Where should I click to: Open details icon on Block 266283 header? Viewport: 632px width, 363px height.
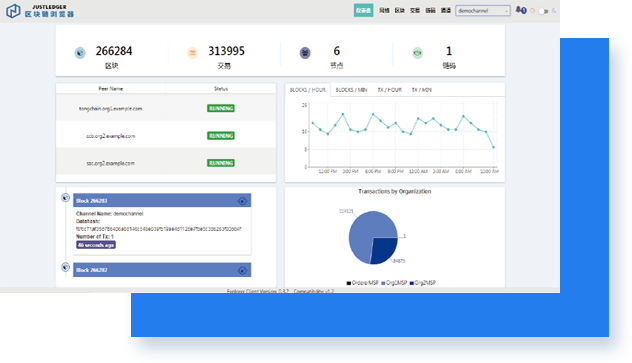(242, 201)
